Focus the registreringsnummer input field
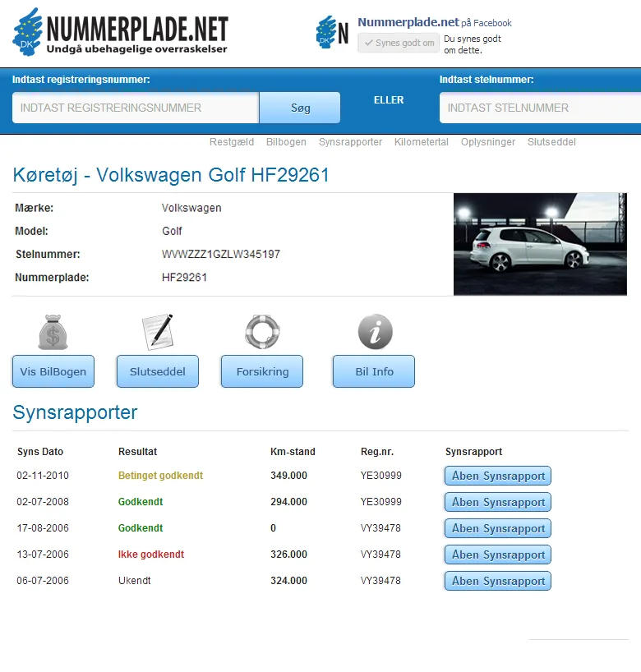The height and width of the screenshot is (672, 641). 136,108
